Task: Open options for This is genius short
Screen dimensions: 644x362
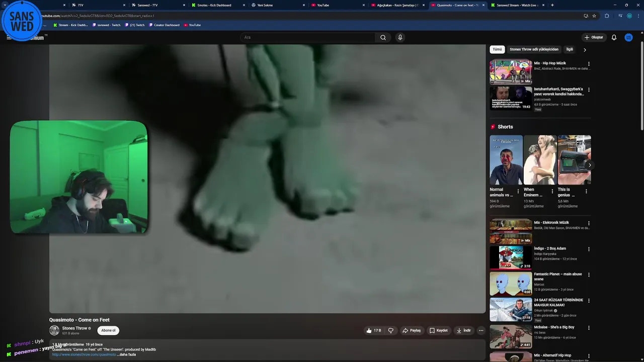Action: click(586, 191)
